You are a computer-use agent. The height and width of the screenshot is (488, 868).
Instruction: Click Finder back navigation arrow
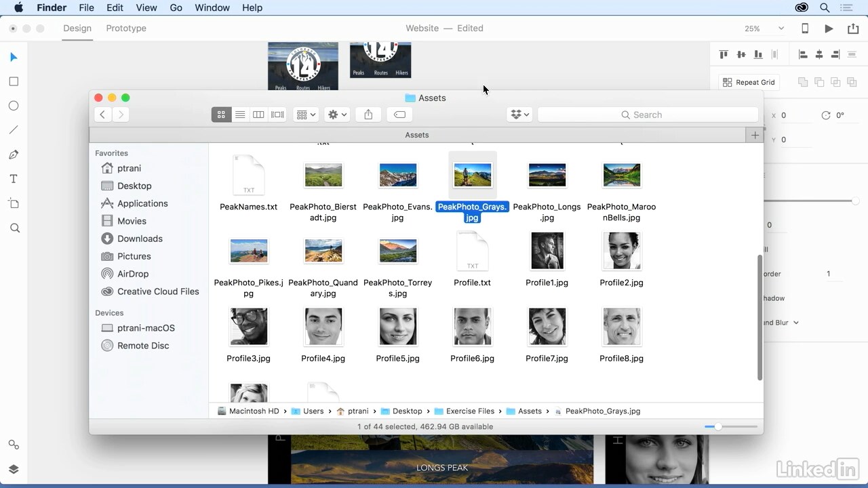(102, 115)
